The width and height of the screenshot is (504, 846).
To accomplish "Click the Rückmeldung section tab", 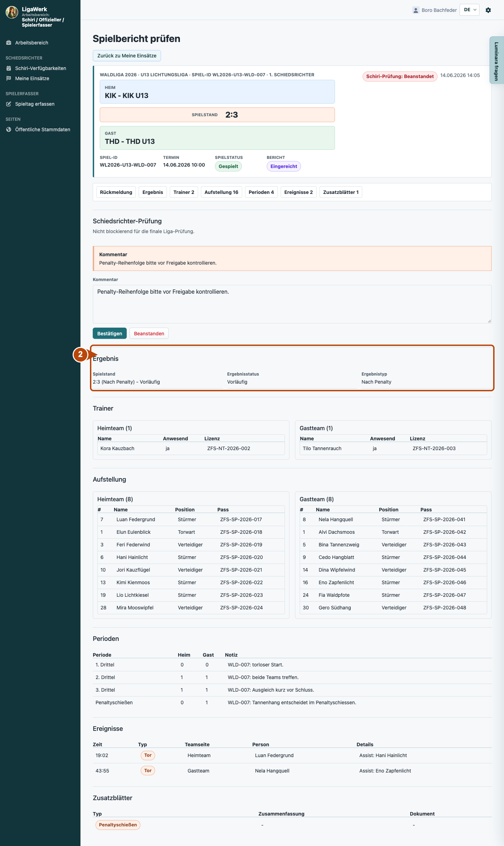I will (x=116, y=192).
